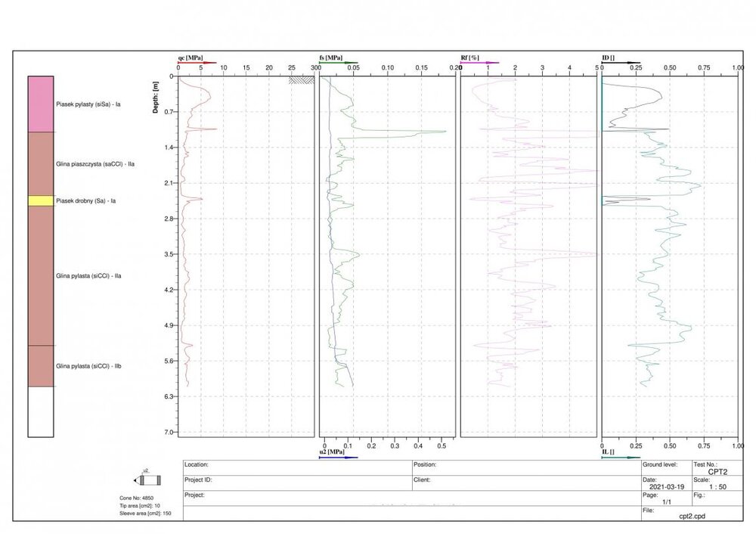
Task: Click the Glina pylasta IIb layer label
Action: tap(89, 366)
